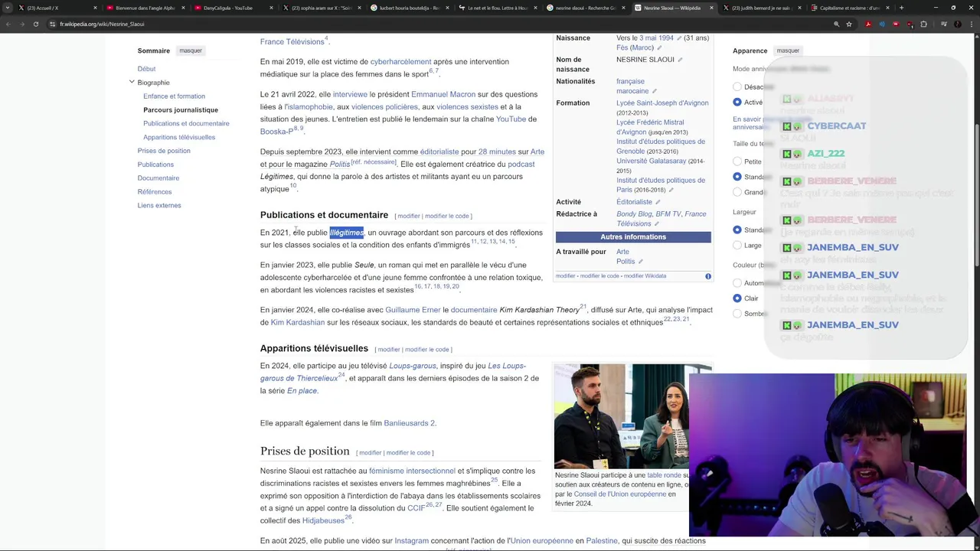Choose Grande text size
The width and height of the screenshot is (980, 551).
(737, 192)
